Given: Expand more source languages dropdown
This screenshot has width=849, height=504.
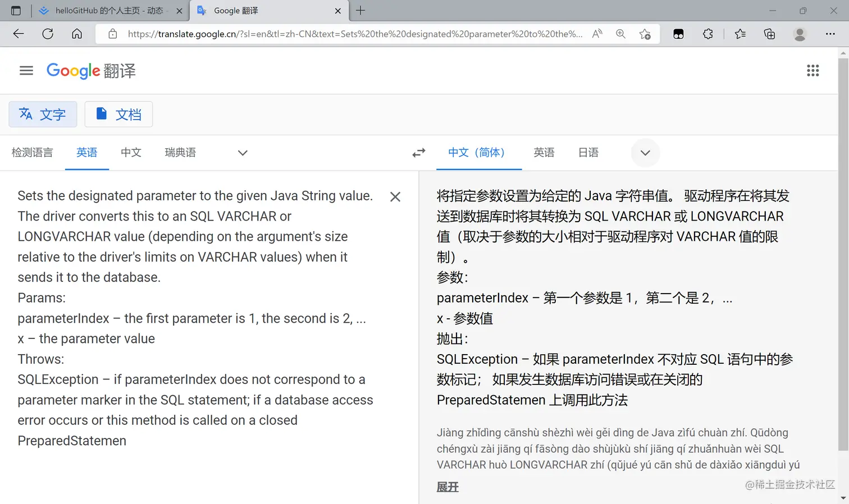Looking at the screenshot, I should point(243,153).
